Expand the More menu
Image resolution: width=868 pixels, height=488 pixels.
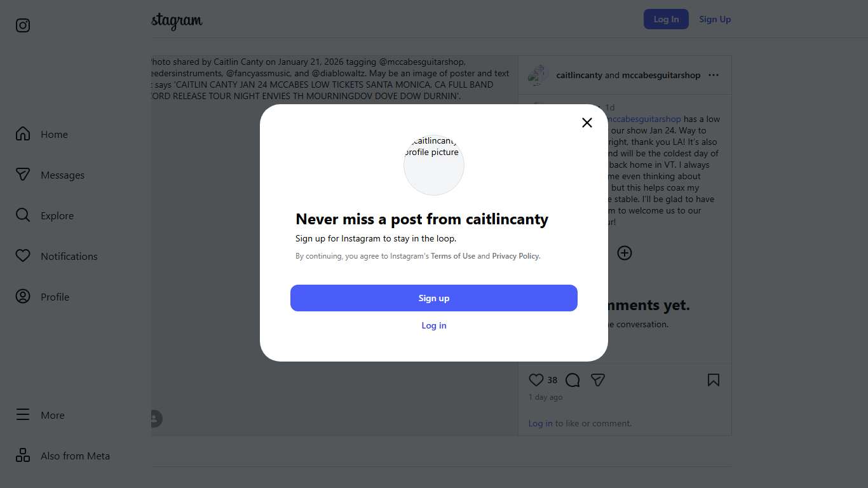click(52, 416)
